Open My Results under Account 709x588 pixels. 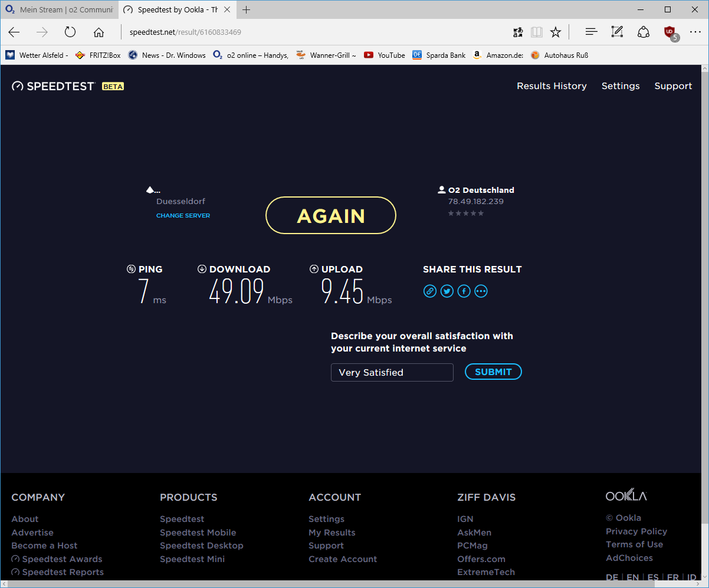pyautogui.click(x=332, y=533)
